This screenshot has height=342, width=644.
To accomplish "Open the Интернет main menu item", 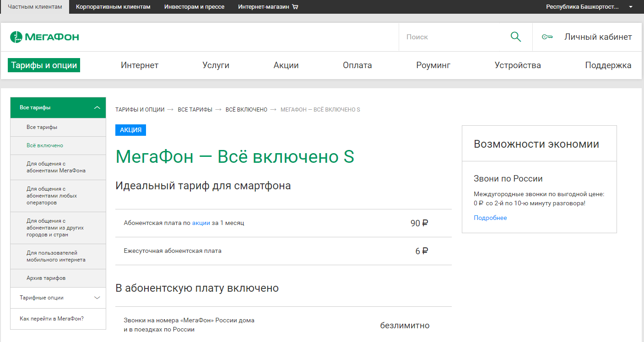I will click(140, 65).
